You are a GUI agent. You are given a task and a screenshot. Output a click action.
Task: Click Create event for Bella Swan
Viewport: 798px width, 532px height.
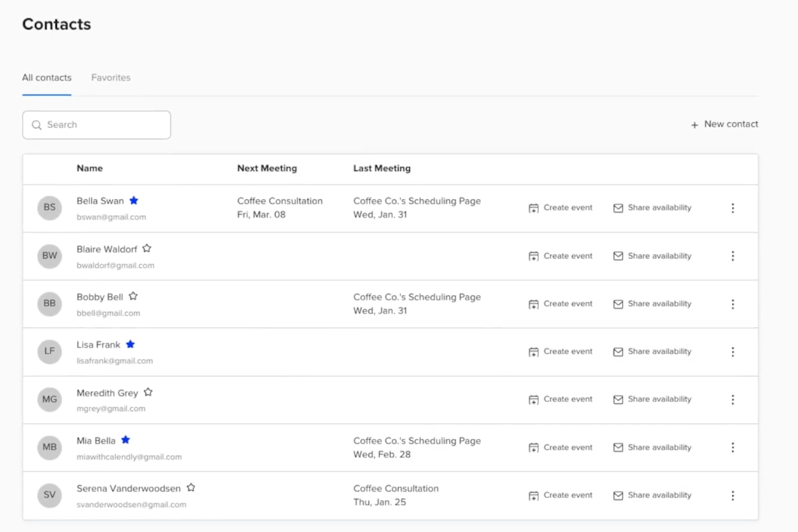(561, 208)
